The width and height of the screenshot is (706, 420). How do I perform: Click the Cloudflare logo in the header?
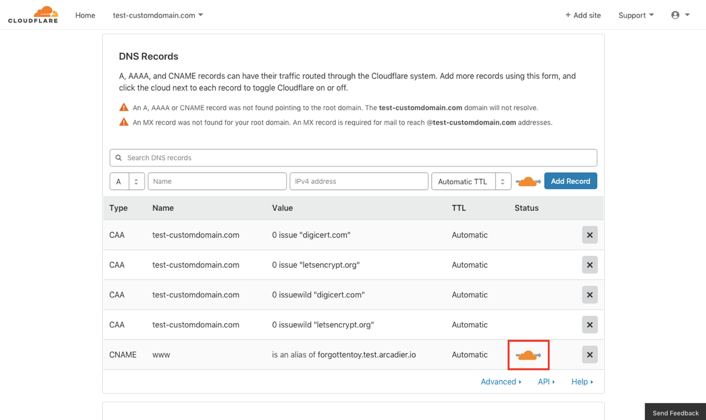coord(33,14)
